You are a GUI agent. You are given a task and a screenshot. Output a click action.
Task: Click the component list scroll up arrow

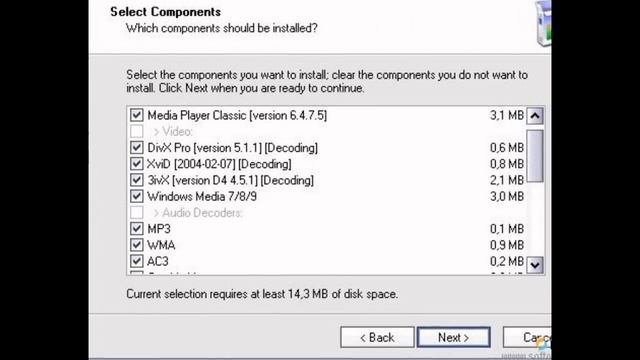(535, 116)
